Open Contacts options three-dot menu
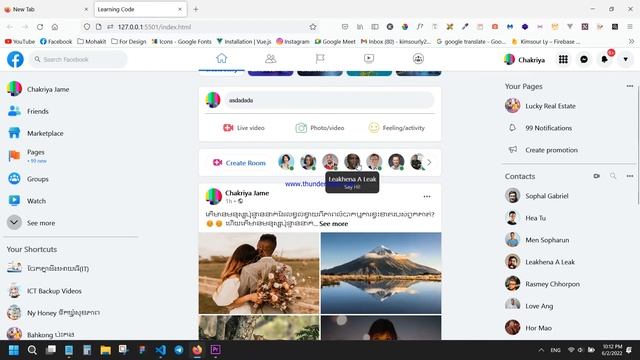Viewport: 640px width, 360px height. [x=630, y=176]
